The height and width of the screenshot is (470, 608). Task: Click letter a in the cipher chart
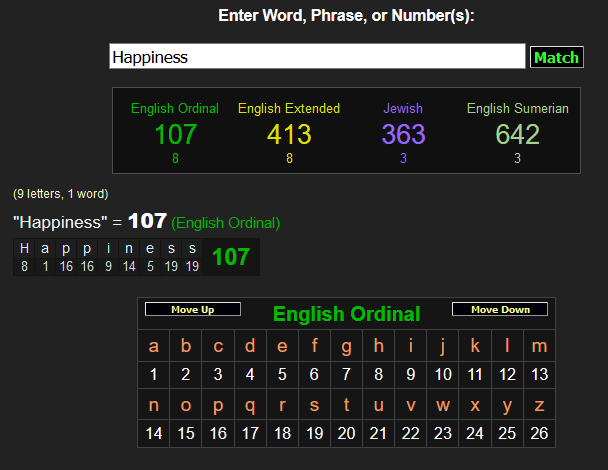pos(154,347)
